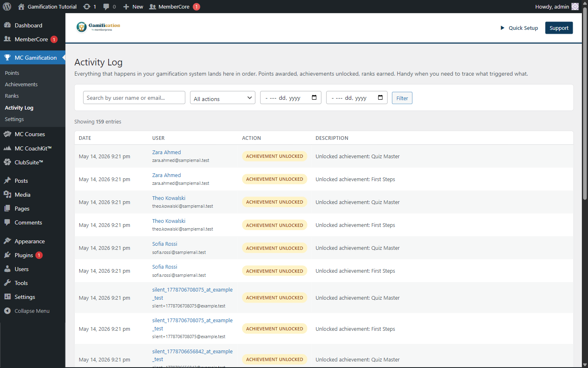Expand the All actions dropdown
The width and height of the screenshot is (588, 368).
(x=223, y=98)
